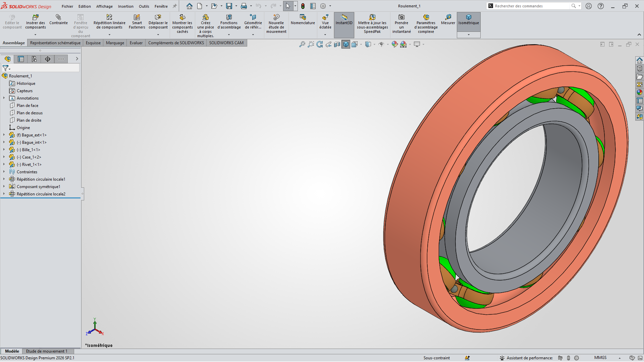644x362 pixels.
Task: Click Assistant de performance in status bar
Action: point(526,358)
